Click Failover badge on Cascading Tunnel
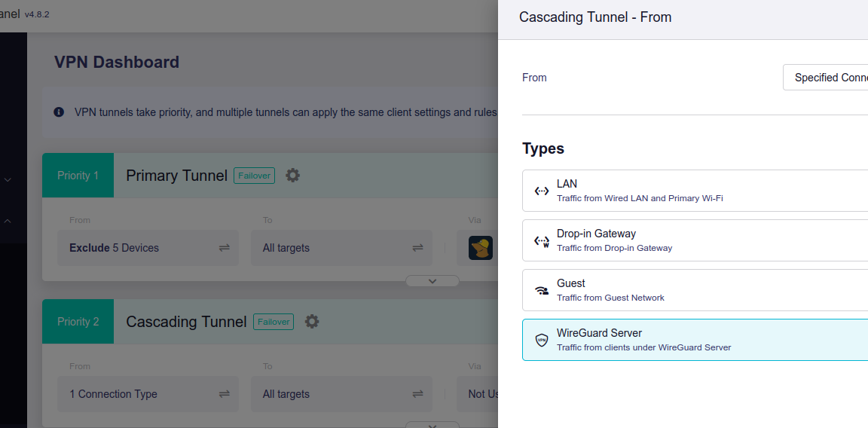868x428 pixels. pyautogui.click(x=274, y=322)
